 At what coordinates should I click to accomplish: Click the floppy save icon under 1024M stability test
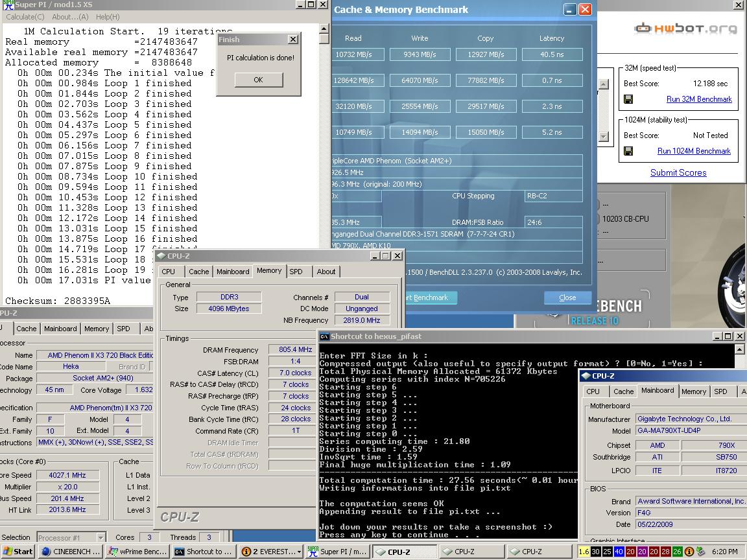tap(628, 151)
